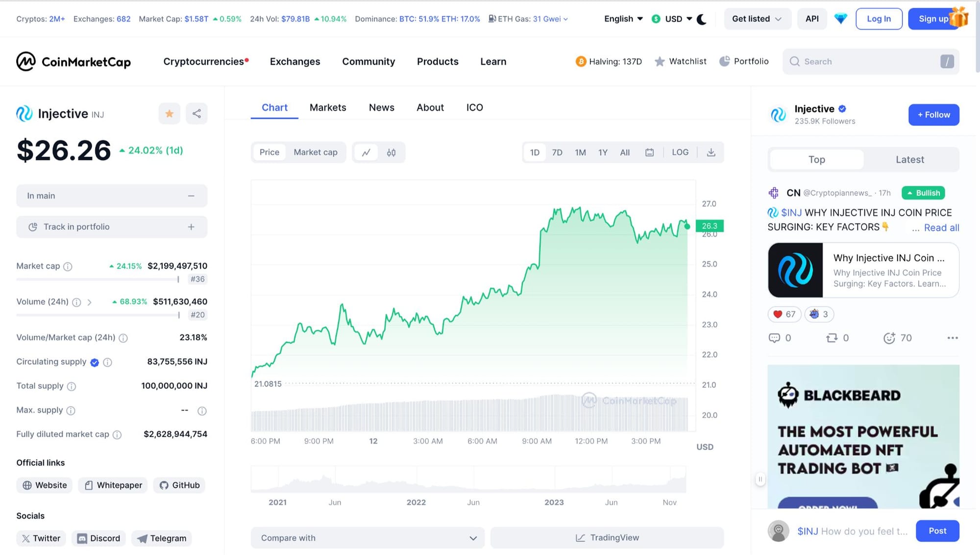This screenshot has width=980, height=555.
Task: Open the Whitepaper link
Action: 113,485
